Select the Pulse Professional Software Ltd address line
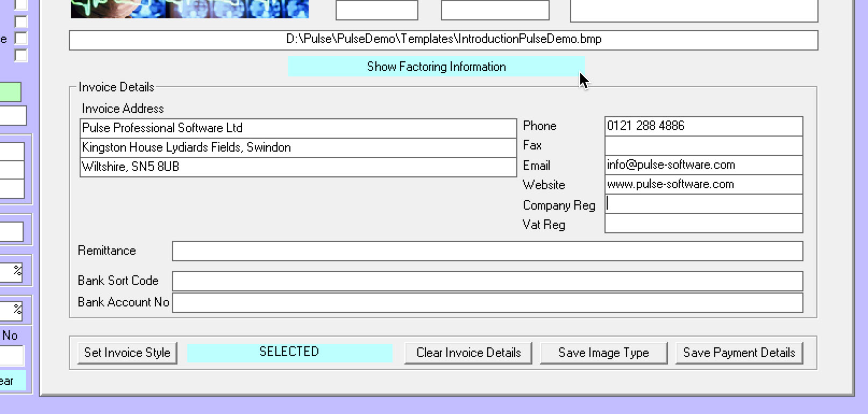Screen dimensions: 868x414 (298, 128)
